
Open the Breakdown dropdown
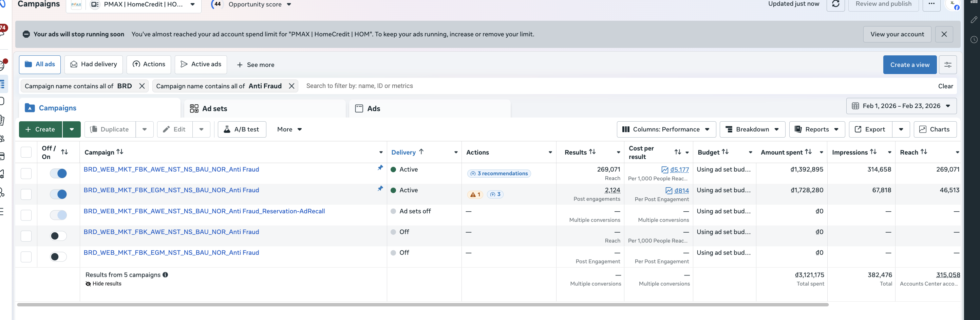pos(752,129)
